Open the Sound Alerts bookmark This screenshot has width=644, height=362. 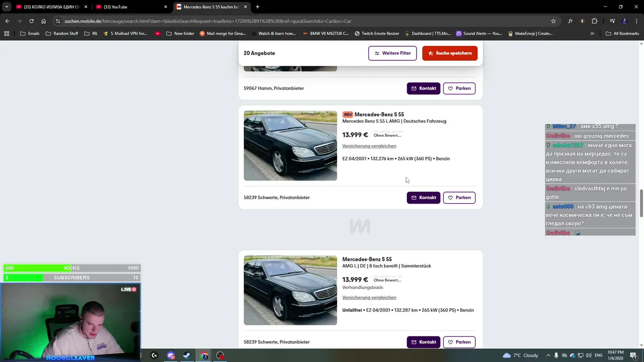coord(479,34)
